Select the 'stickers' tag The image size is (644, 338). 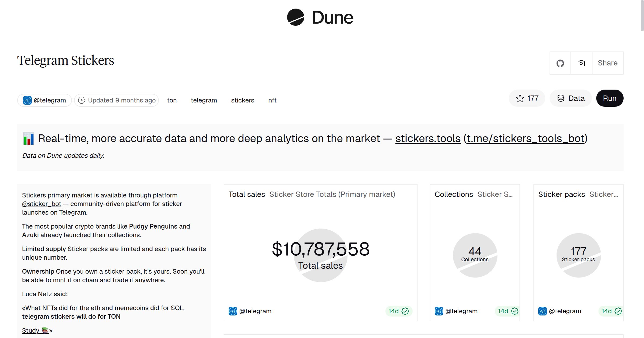[x=242, y=100]
